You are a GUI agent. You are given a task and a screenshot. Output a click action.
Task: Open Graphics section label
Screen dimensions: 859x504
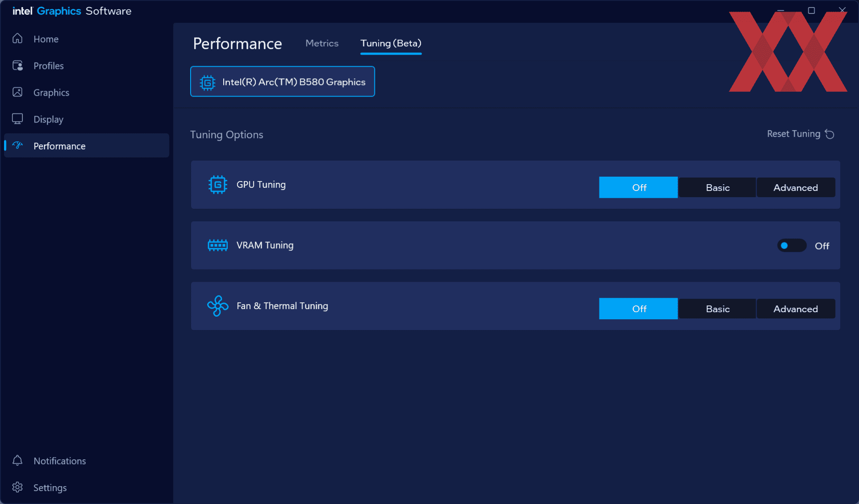51,93
